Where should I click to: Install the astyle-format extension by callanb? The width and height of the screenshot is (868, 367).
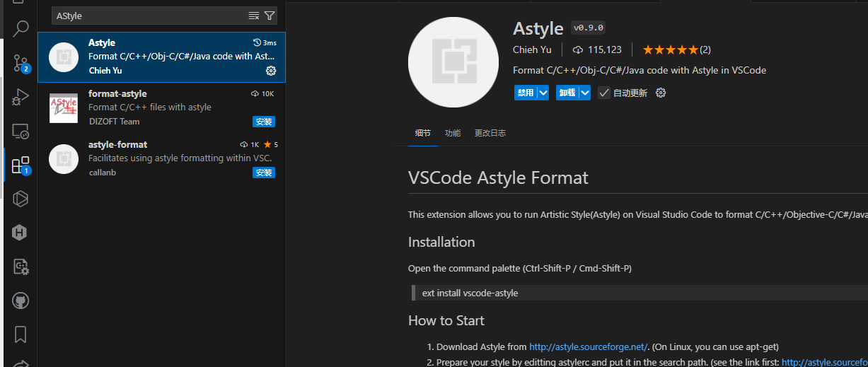[264, 173]
